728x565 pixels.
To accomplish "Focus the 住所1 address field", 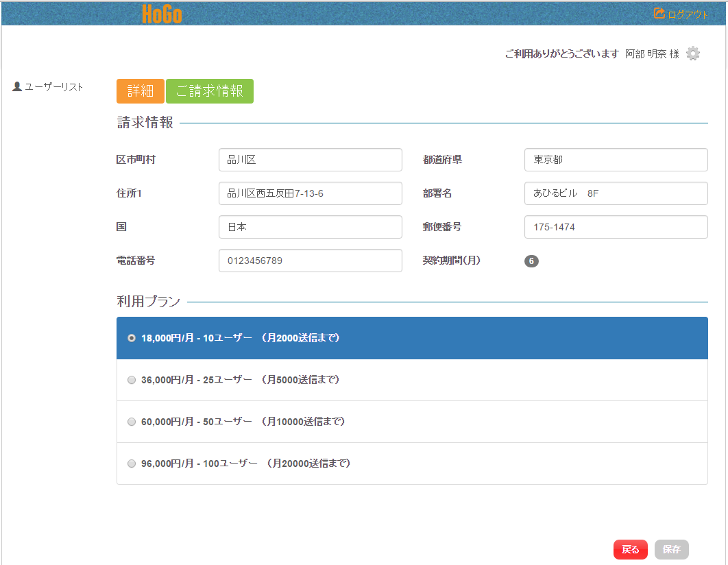I will click(x=310, y=193).
